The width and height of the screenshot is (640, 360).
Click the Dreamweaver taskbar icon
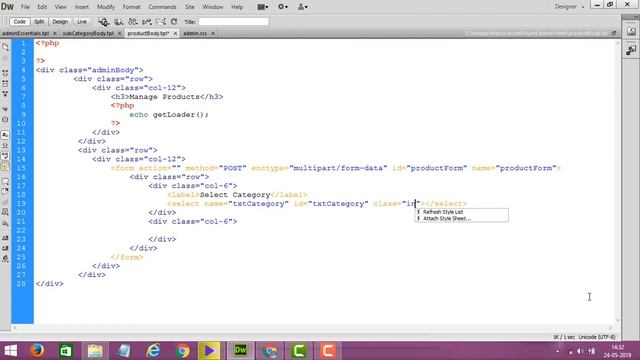coord(240,351)
